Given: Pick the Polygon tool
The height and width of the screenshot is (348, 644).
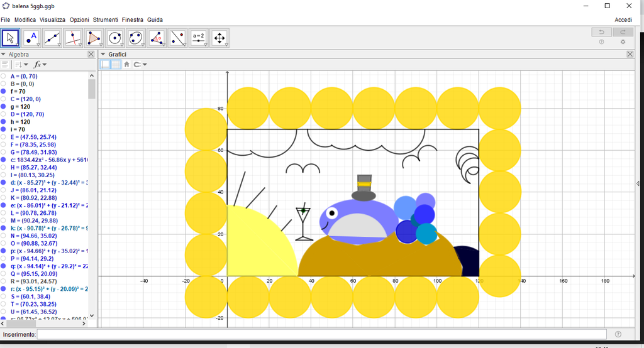Looking at the screenshot, I should pyautogui.click(x=94, y=38).
